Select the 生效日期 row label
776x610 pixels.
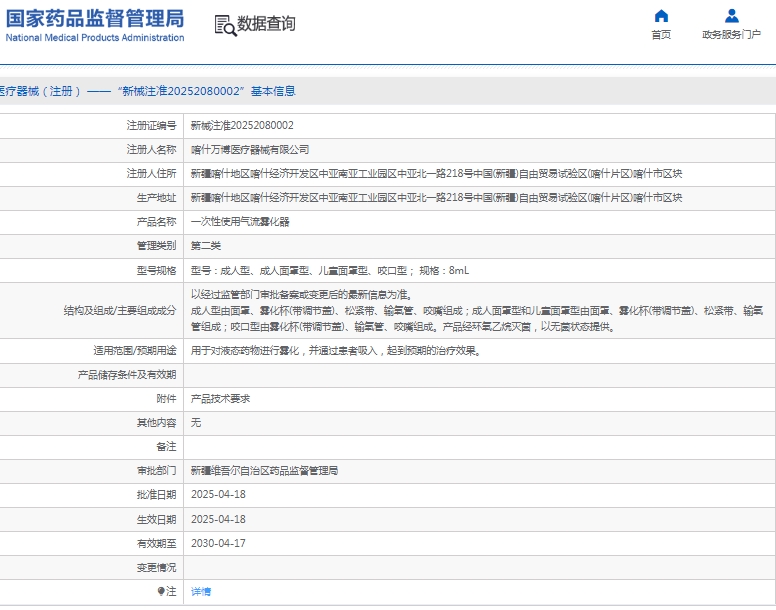point(156,519)
